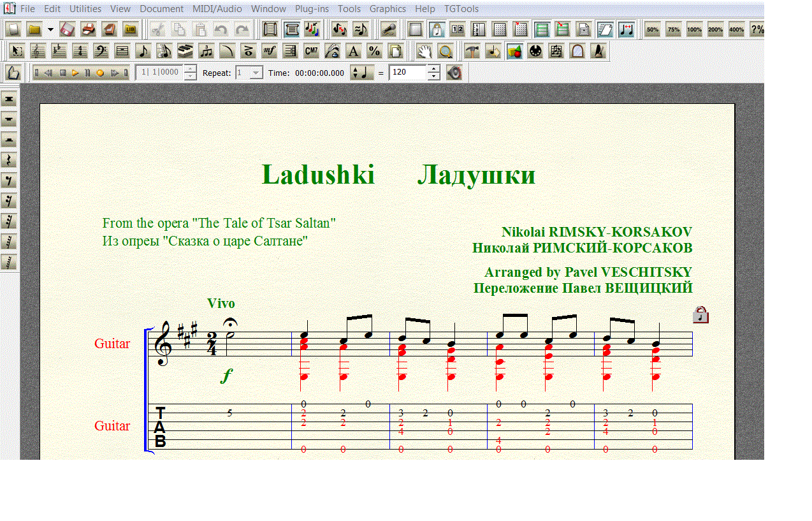Select the Graphics tool shapes icon
This screenshot has width=812, height=521.
tap(514, 51)
